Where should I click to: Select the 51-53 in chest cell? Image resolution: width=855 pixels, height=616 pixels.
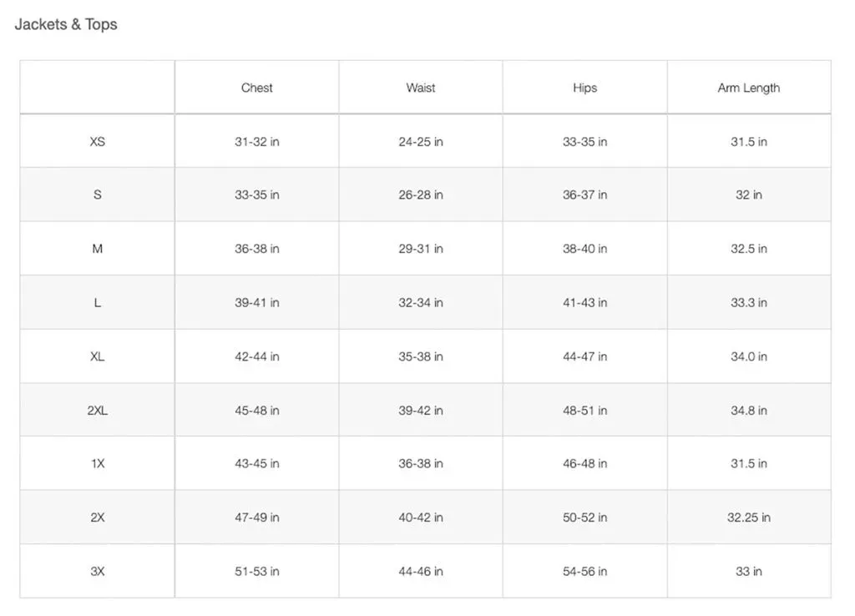click(x=257, y=571)
